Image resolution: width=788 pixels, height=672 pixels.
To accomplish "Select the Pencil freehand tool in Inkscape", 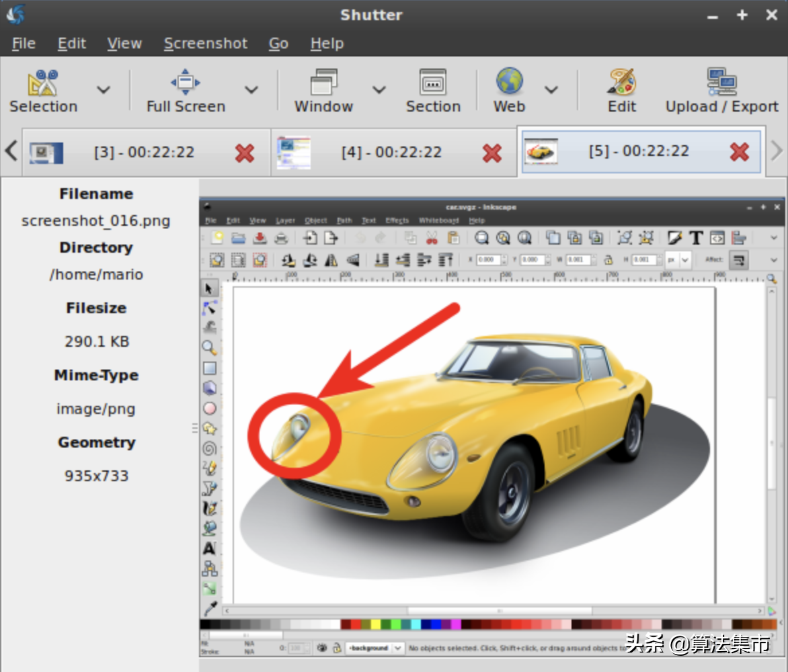I will tap(210, 468).
